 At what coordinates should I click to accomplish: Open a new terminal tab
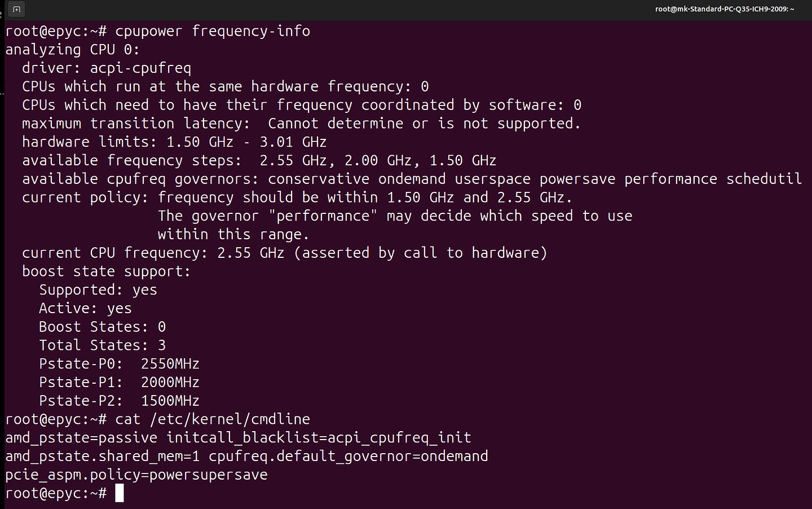16,9
